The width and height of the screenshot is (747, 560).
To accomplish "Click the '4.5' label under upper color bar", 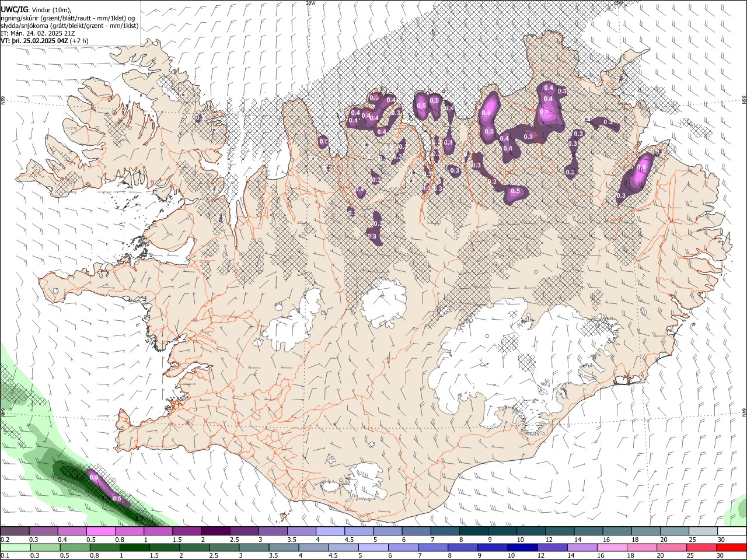I will pyautogui.click(x=349, y=540).
